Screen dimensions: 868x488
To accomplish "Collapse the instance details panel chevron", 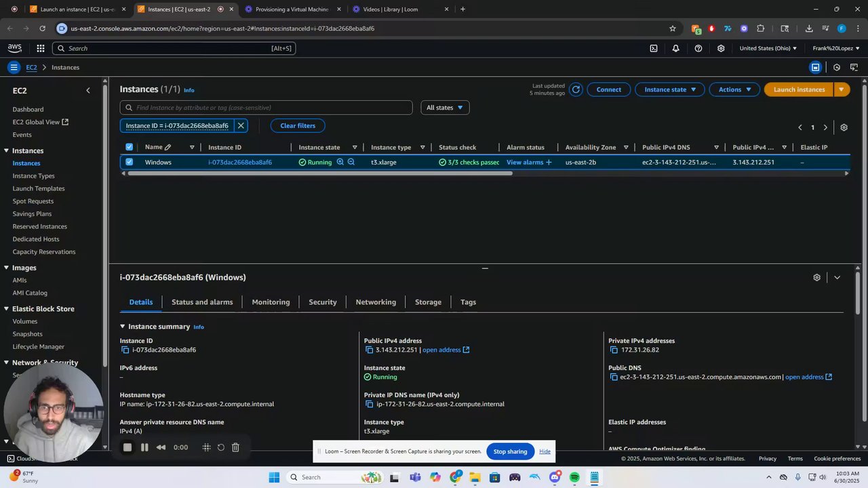I will [x=837, y=277].
